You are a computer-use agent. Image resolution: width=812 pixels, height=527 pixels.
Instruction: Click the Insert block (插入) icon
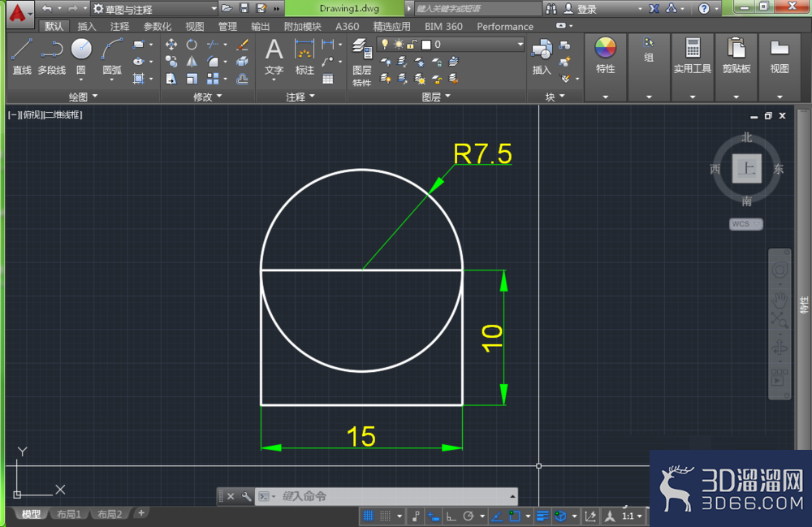pyautogui.click(x=542, y=57)
